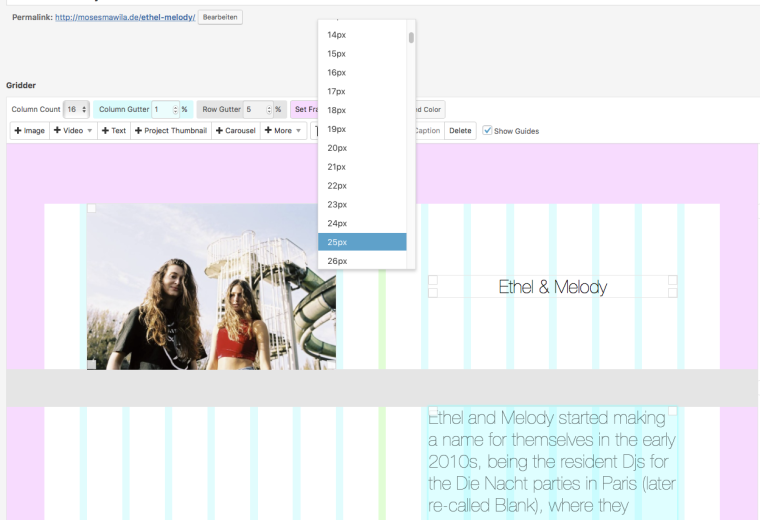
Task: Add a Carousel element
Action: point(236,131)
